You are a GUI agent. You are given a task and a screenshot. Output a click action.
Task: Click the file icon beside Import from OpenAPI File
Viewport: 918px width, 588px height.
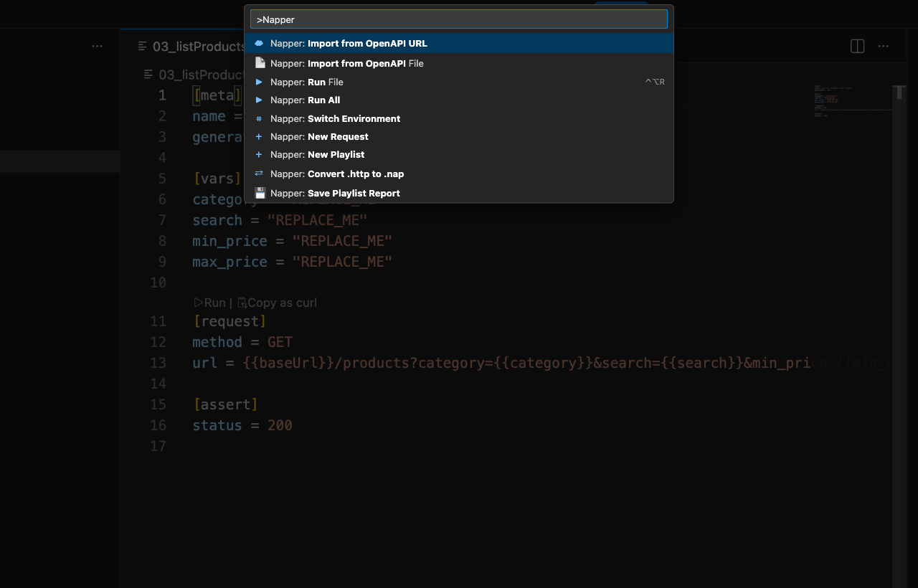[260, 63]
